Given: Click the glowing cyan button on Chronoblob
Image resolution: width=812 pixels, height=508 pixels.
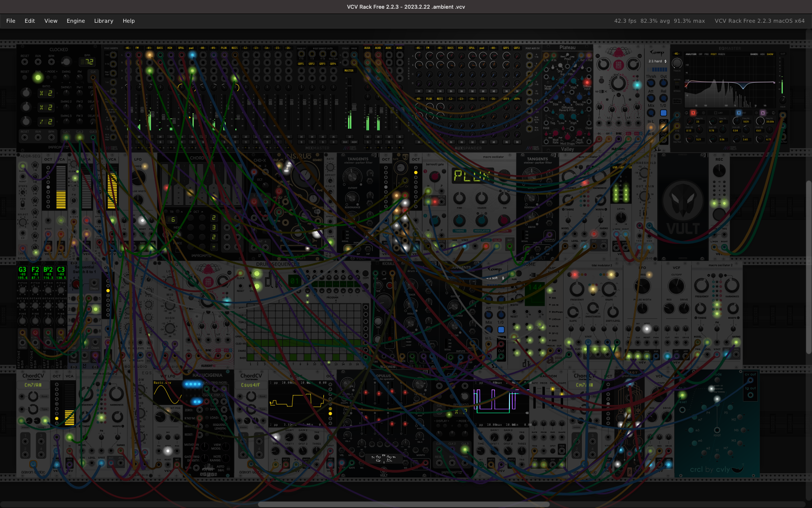Looking at the screenshot, I should coord(637,85).
